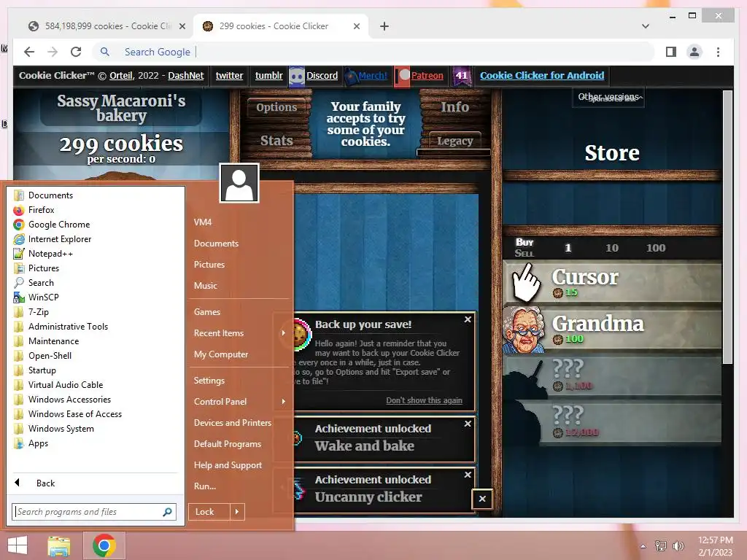Image resolution: width=747 pixels, height=560 pixels.
Task: Open Settings in start menu
Action: [x=209, y=381]
